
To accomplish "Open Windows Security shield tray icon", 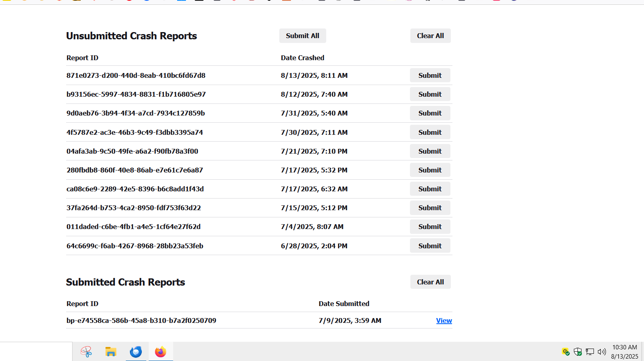I will [577, 352].
